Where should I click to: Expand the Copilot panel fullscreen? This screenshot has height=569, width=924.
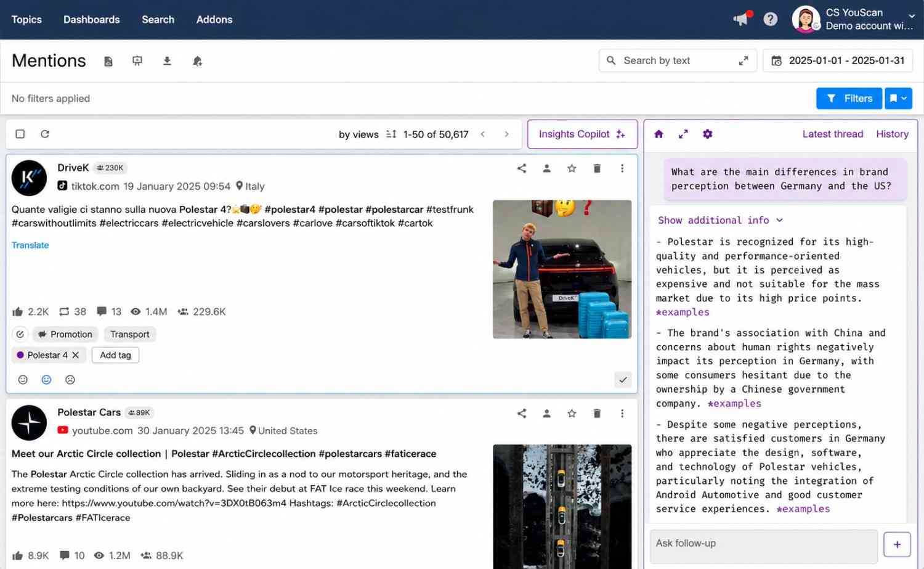click(683, 134)
